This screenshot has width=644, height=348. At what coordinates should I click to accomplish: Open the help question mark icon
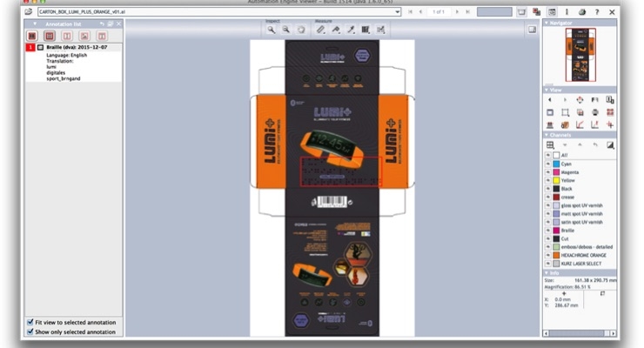point(597,12)
